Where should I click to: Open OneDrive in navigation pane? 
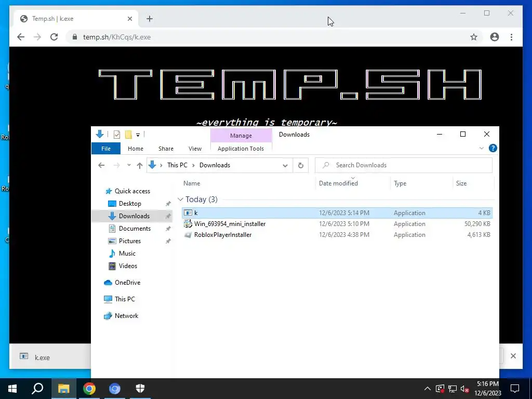127,283
